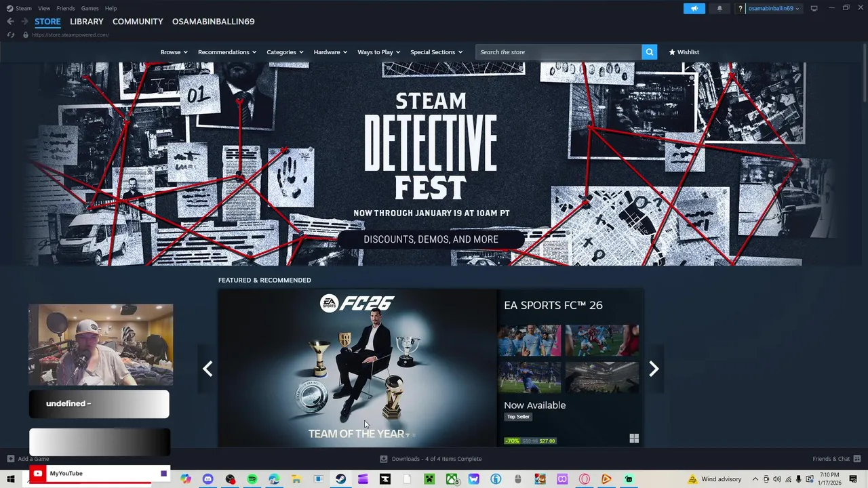Viewport: 868px width, 488px height.
Task: Open the notifications bell
Action: coord(719,8)
